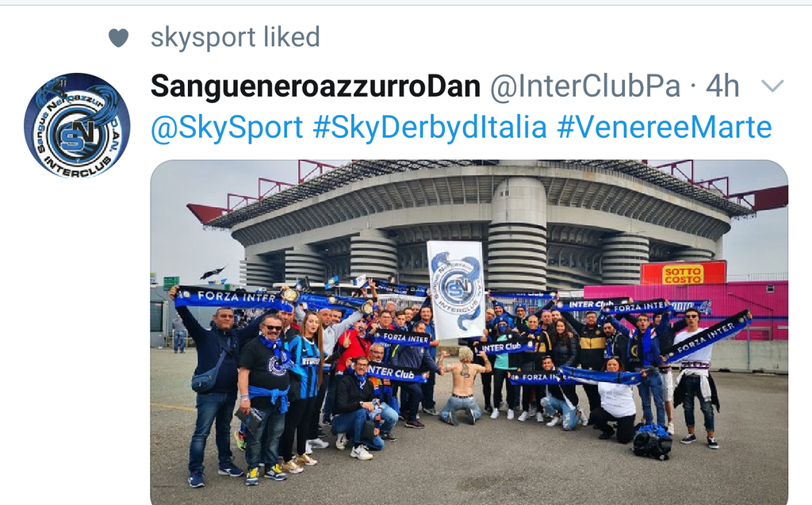Open the Sangue Nerazzurro Interclub profile avatar
This screenshot has height=505, width=812.
tap(77, 125)
